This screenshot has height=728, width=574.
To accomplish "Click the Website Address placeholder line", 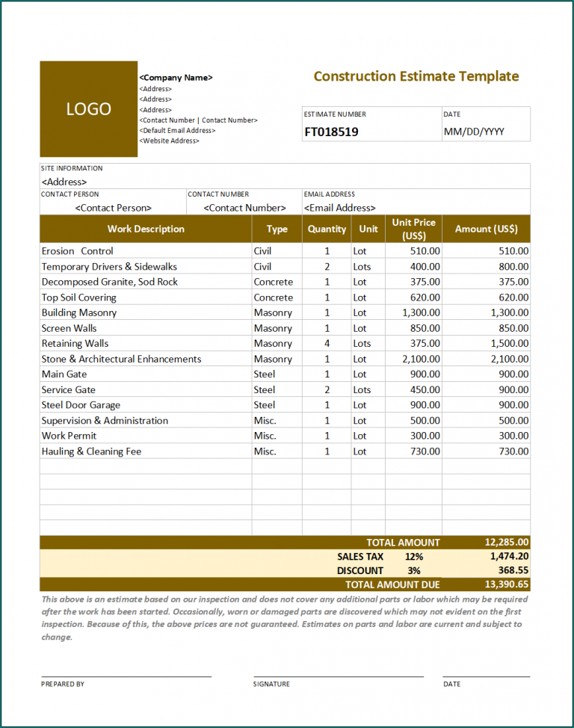I will pos(169,141).
